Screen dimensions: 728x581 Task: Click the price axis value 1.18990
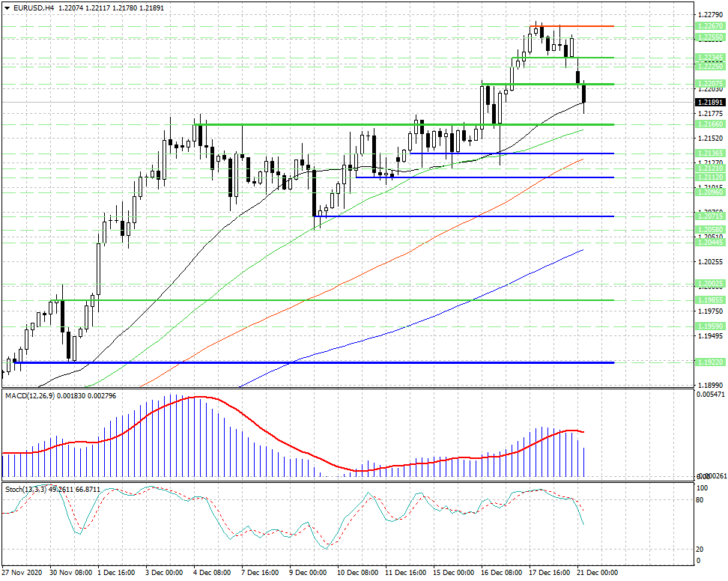[711, 385]
